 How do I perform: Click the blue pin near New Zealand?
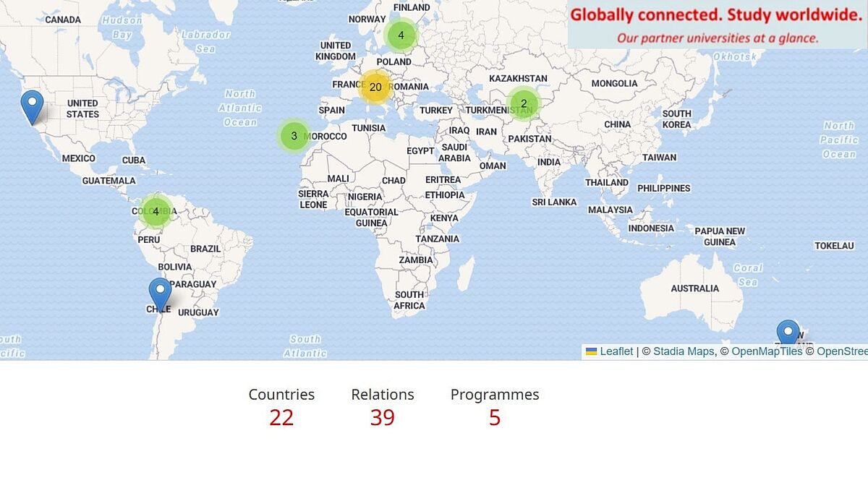coord(788,333)
